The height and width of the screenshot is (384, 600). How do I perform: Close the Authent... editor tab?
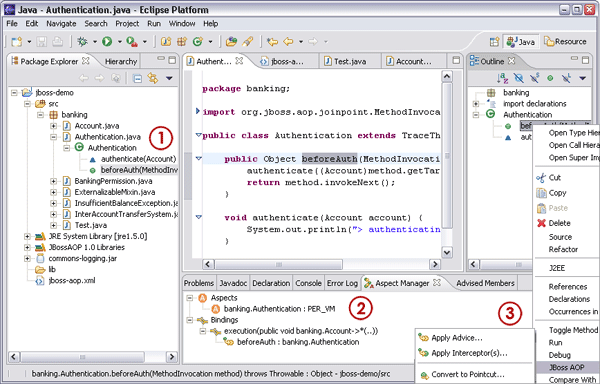tap(239, 61)
